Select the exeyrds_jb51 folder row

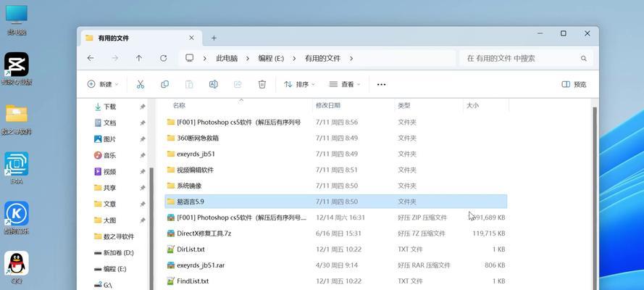(x=335, y=154)
